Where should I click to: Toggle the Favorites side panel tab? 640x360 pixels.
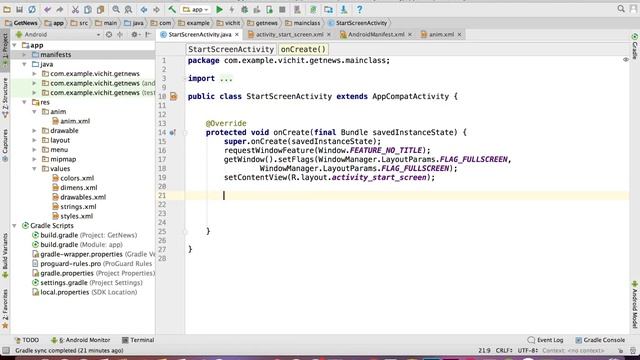[x=5, y=309]
